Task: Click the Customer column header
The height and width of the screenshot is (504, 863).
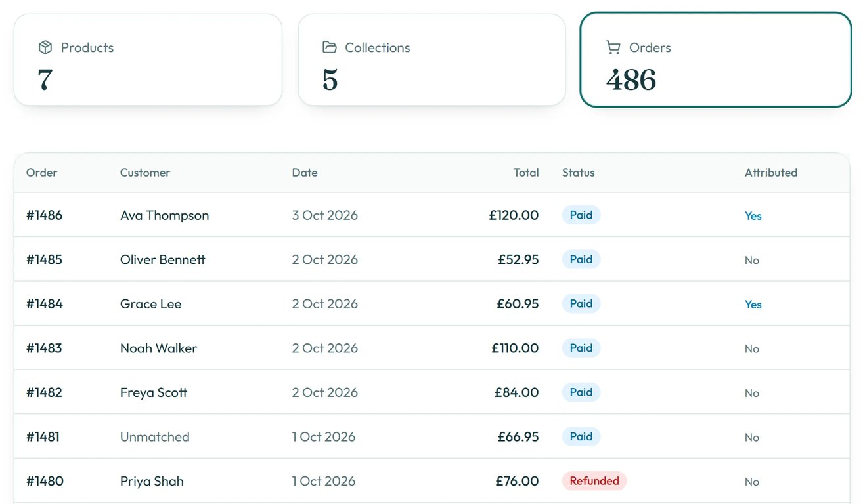Action: tap(145, 173)
